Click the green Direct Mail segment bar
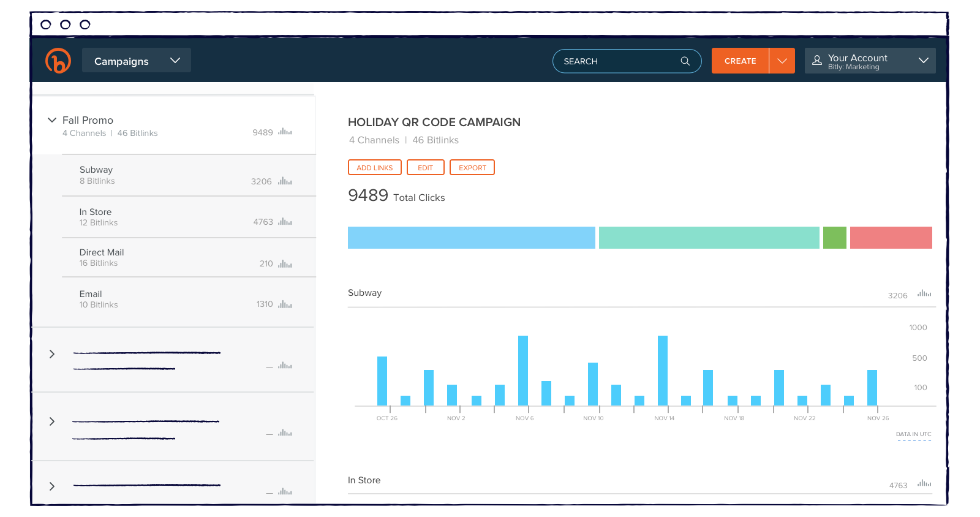Image resolution: width=980 pixels, height=517 pixels. tap(835, 238)
